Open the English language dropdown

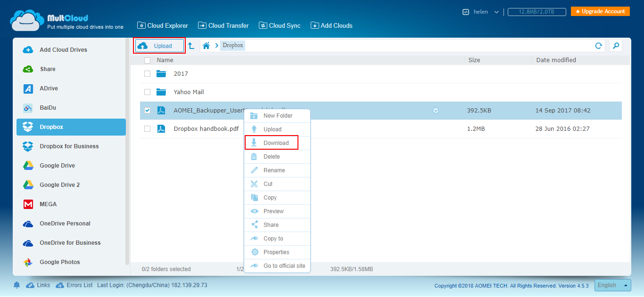(x=613, y=285)
